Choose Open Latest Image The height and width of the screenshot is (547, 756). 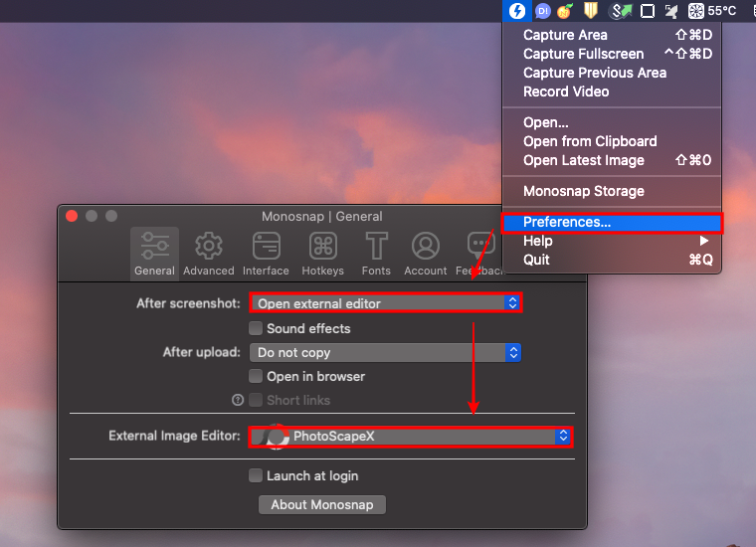pos(613,160)
